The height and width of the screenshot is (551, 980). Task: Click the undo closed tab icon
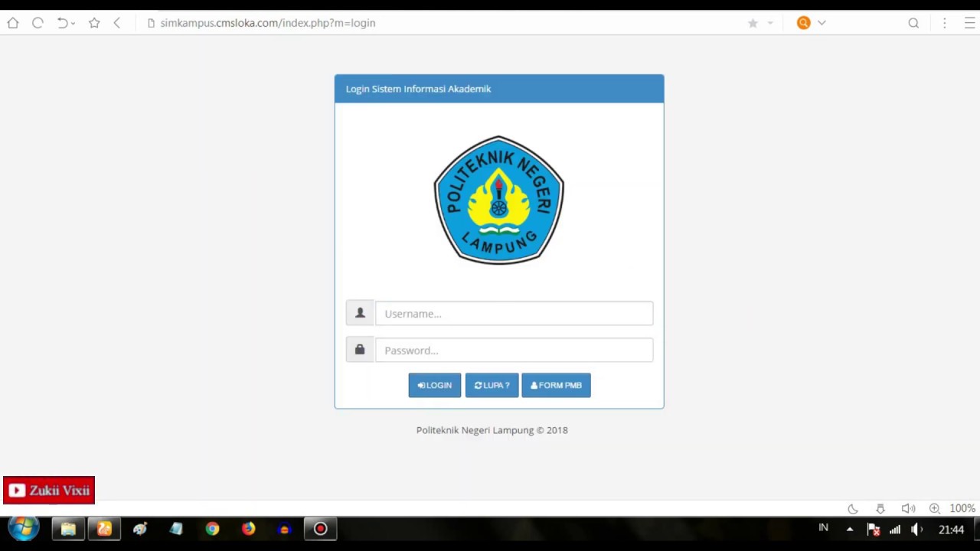(x=62, y=23)
